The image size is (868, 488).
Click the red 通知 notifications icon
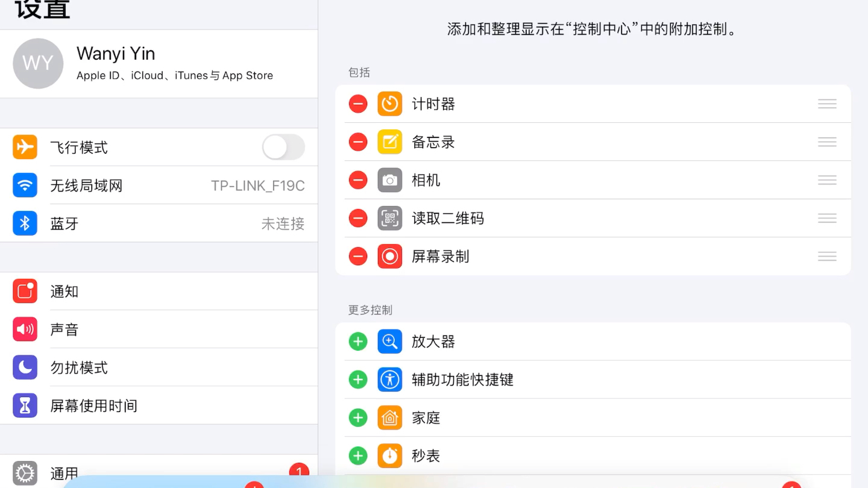pyautogui.click(x=25, y=292)
